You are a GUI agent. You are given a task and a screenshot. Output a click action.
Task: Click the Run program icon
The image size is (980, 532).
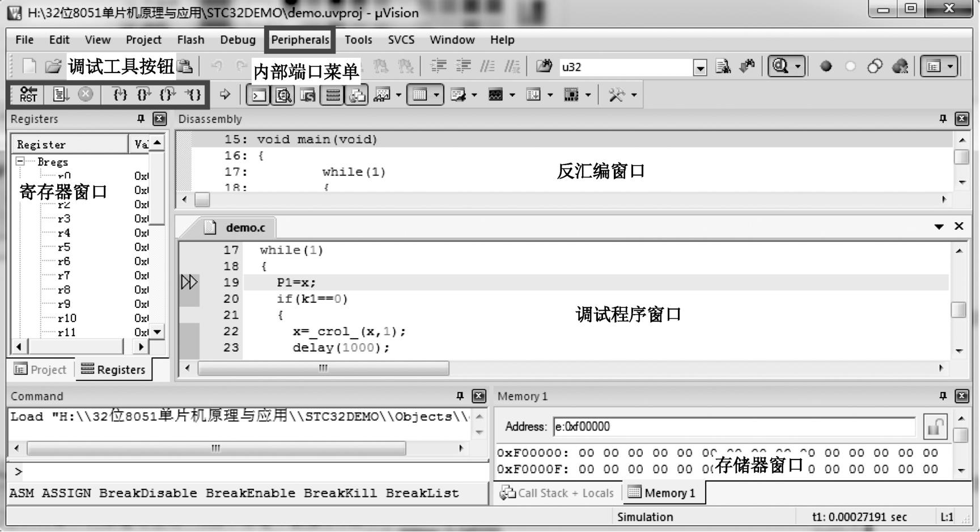(61, 95)
